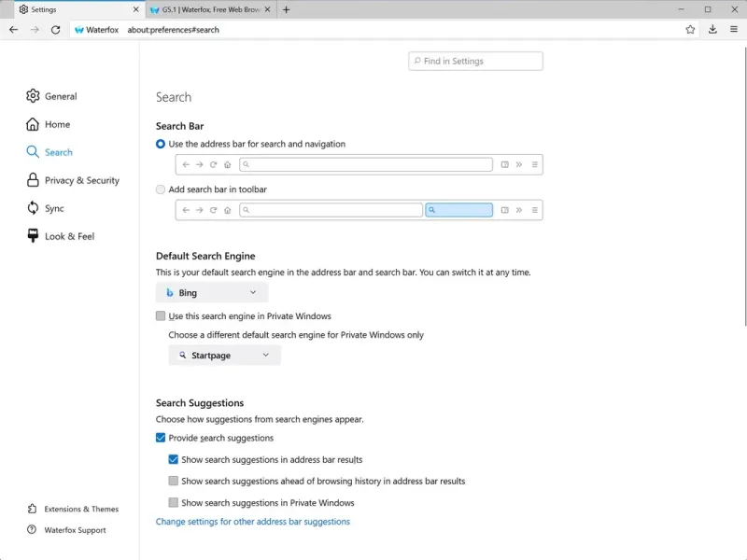
Task: Open the downloads panel icon
Action: 712,30
